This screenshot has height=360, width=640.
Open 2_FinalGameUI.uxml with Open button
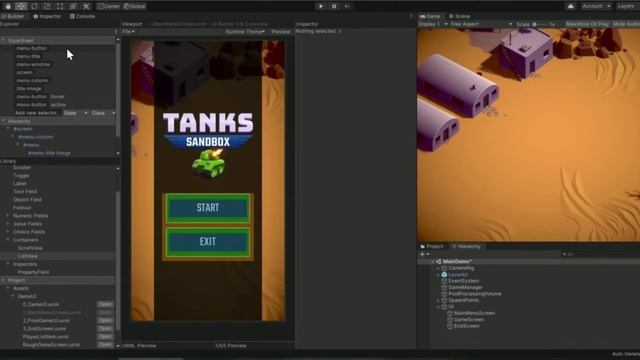[105, 320]
